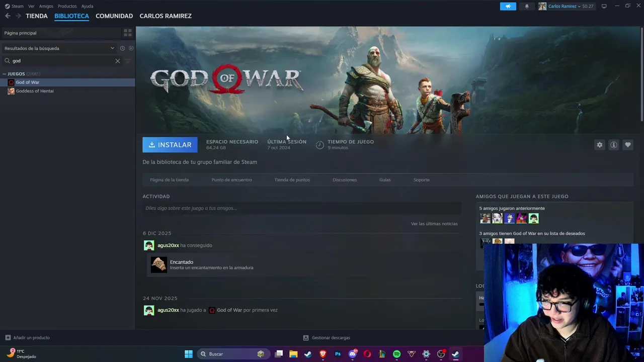The image size is (644, 362).
Task: Open File Explorer from taskbar
Action: (x=293, y=354)
